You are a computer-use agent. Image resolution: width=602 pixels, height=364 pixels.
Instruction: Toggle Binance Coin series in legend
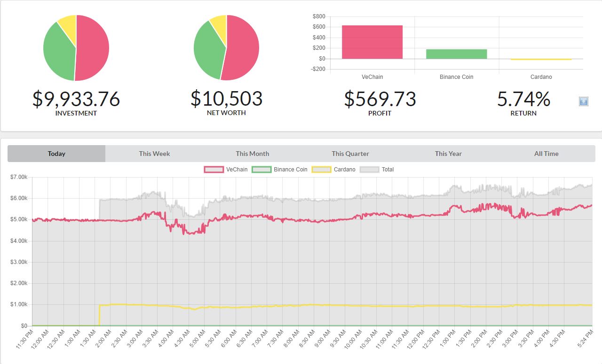tap(279, 170)
